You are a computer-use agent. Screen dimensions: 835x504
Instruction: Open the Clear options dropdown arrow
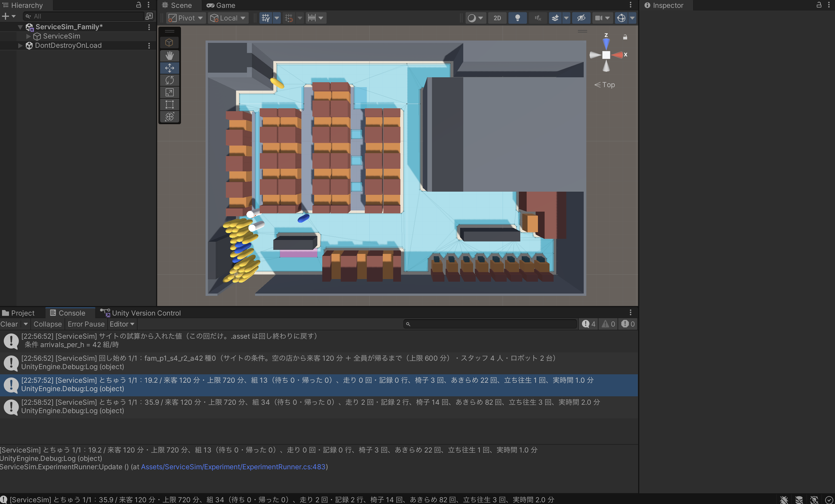click(x=25, y=324)
